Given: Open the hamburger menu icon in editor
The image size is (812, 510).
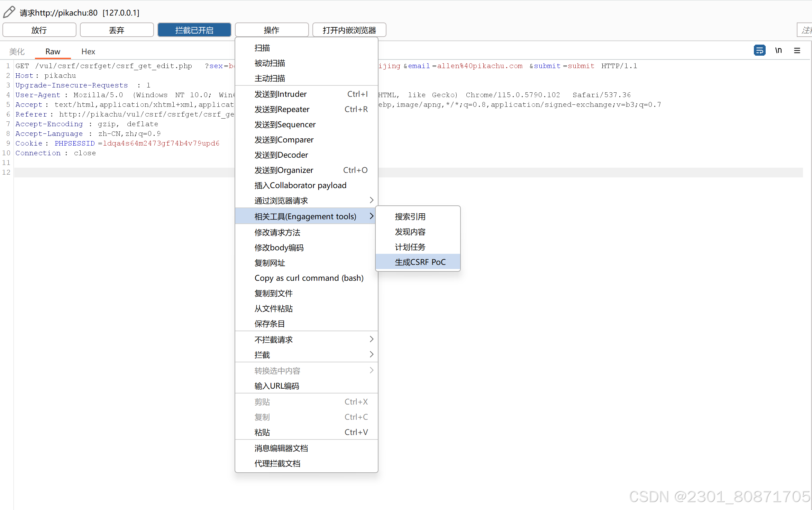Looking at the screenshot, I should click(x=797, y=50).
